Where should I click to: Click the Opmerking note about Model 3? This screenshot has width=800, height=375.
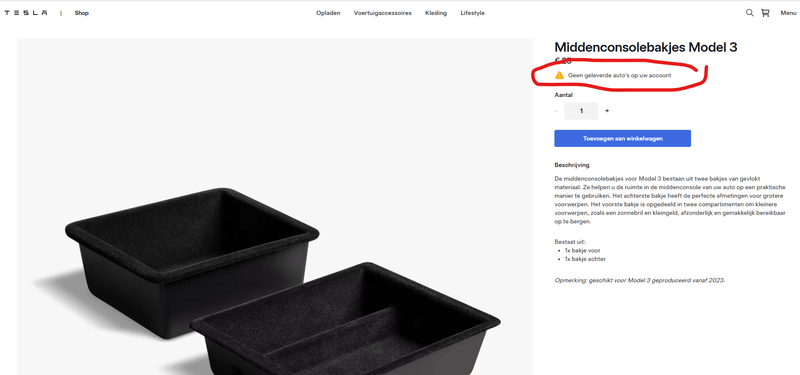tap(640, 280)
